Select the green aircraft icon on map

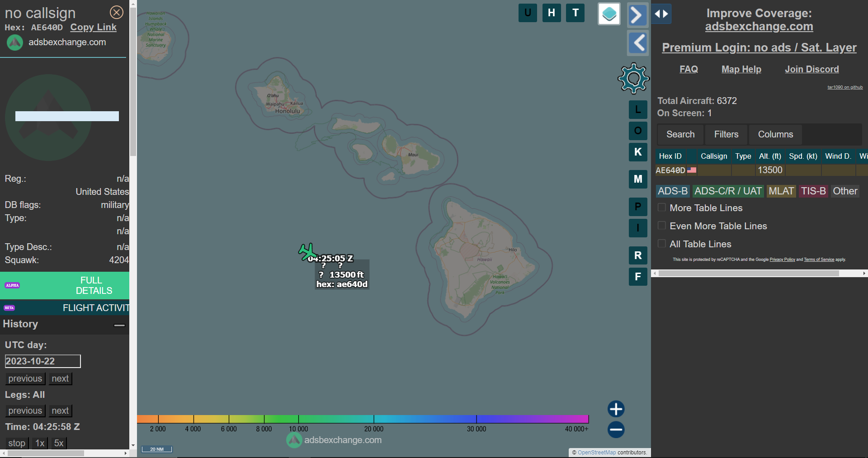(307, 252)
